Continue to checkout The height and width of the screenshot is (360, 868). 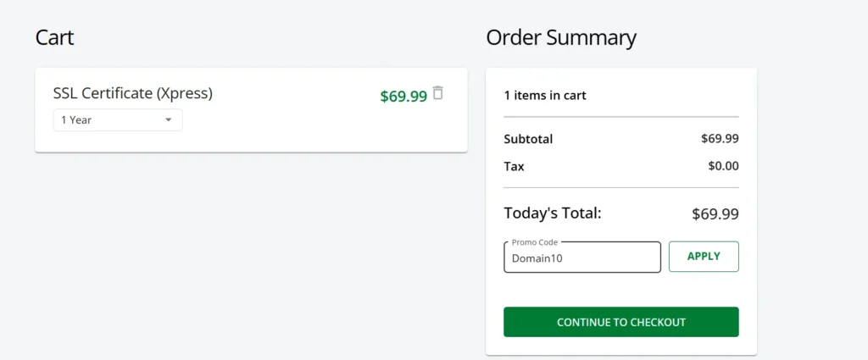tap(620, 322)
